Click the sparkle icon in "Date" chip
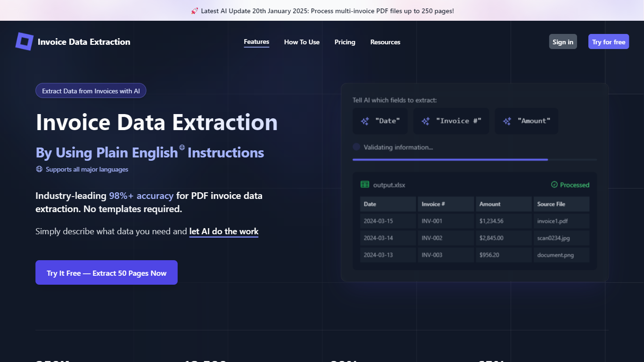Image resolution: width=644 pixels, height=362 pixels. pos(365,121)
